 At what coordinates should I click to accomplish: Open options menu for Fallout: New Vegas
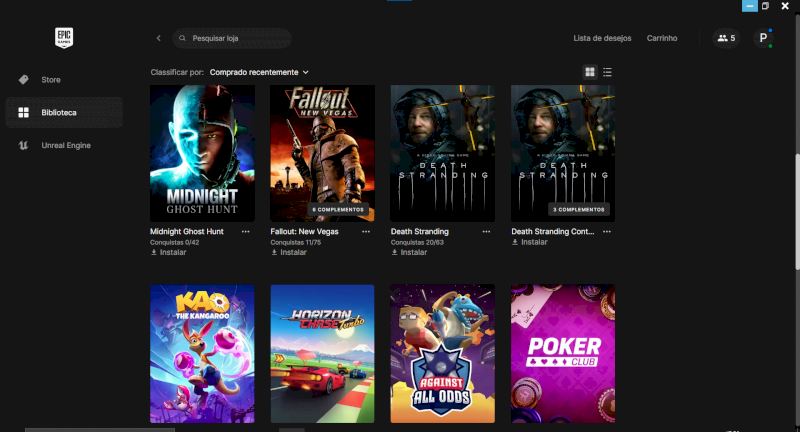pos(366,232)
